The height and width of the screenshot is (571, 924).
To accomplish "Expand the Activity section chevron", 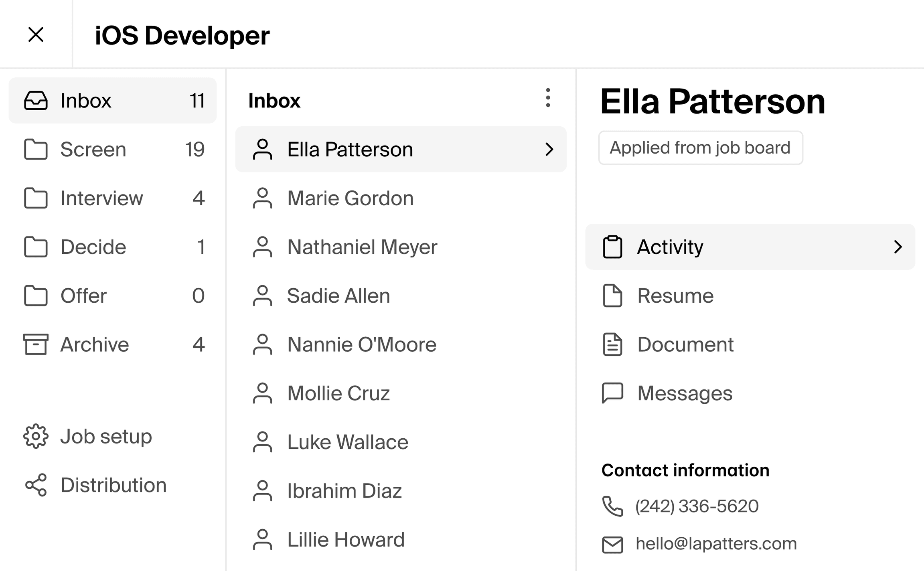I will (x=898, y=247).
